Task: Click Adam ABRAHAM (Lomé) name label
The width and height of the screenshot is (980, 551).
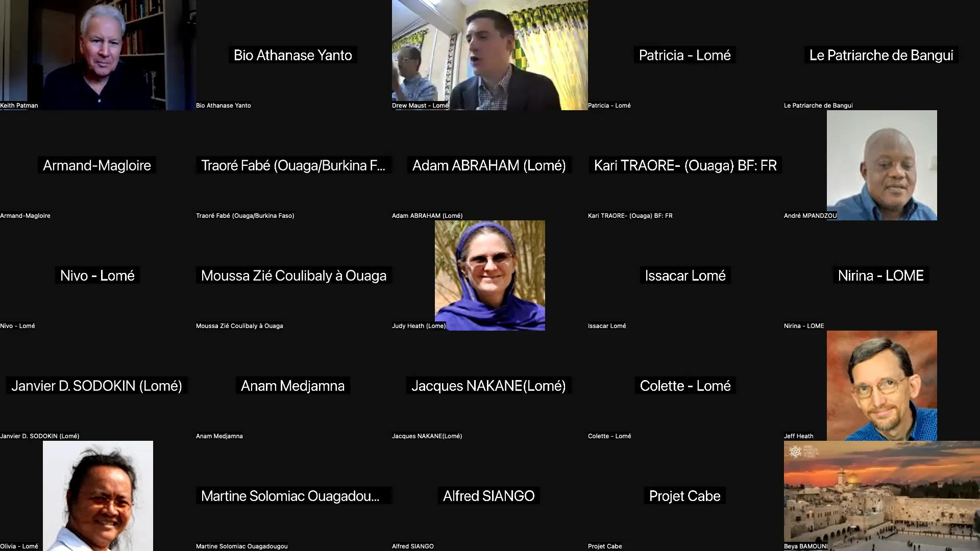Action: coord(489,165)
